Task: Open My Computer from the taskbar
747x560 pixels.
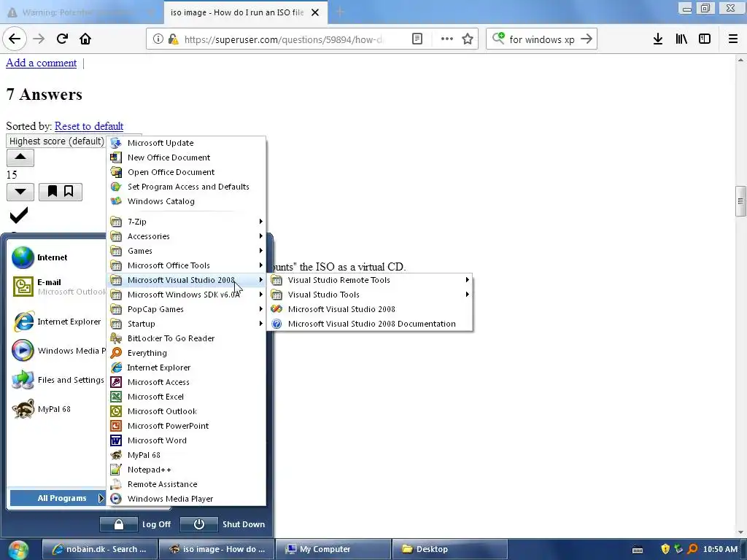Action: tap(333, 550)
